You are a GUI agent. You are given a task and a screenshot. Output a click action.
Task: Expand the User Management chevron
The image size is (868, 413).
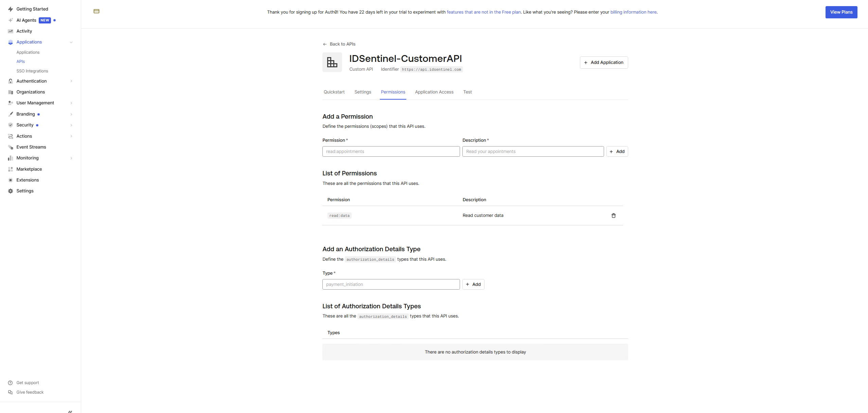point(71,103)
